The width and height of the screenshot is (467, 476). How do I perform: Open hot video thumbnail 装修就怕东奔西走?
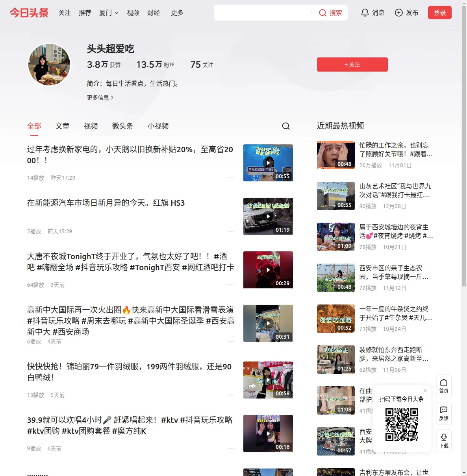tap(336, 360)
